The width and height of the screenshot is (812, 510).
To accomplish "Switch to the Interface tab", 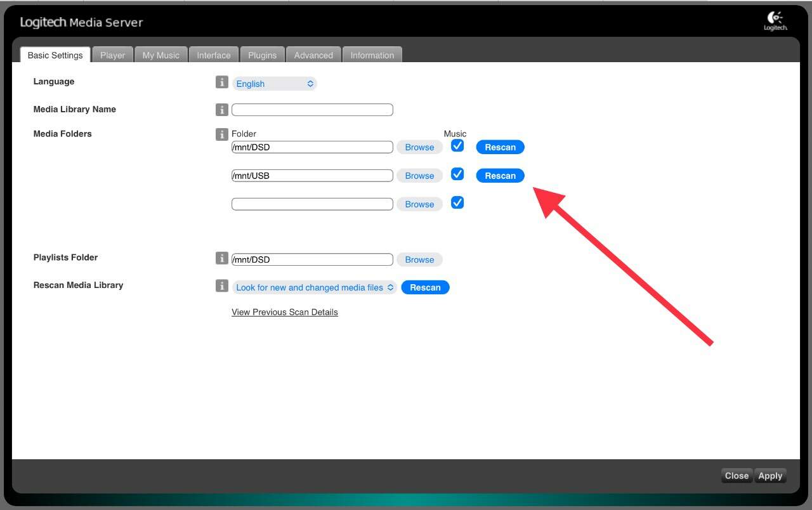I will coord(214,55).
